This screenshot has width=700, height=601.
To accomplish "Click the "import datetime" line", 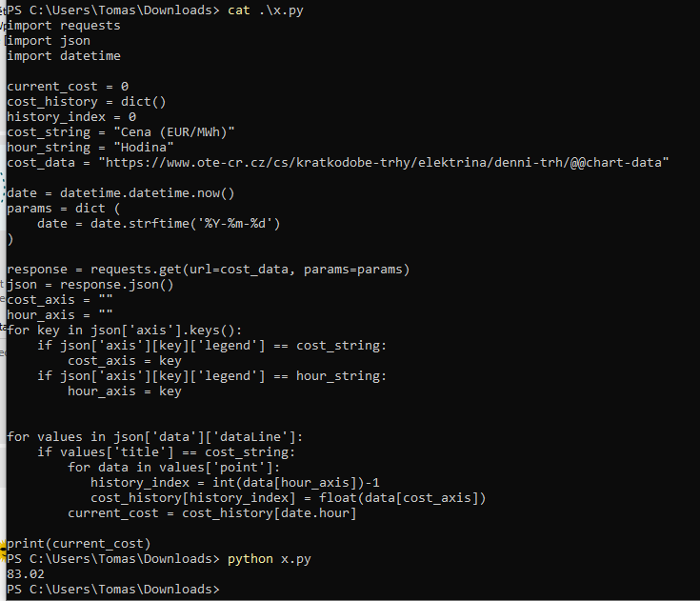I will point(64,56).
